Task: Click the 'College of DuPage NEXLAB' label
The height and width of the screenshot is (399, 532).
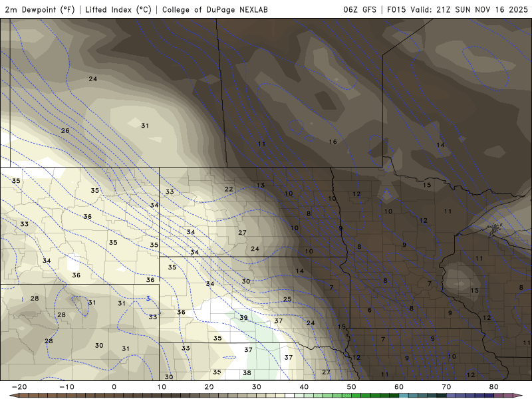Action: [x=215, y=9]
